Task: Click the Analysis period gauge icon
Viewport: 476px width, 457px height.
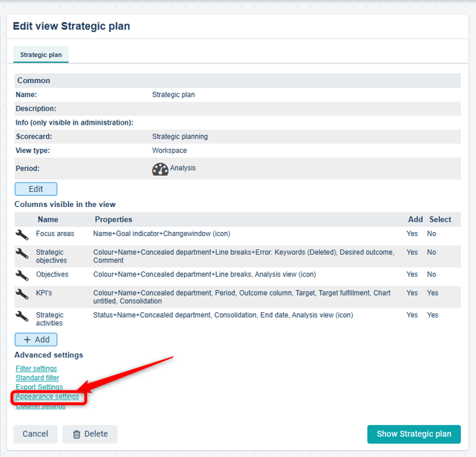Action: click(x=160, y=169)
